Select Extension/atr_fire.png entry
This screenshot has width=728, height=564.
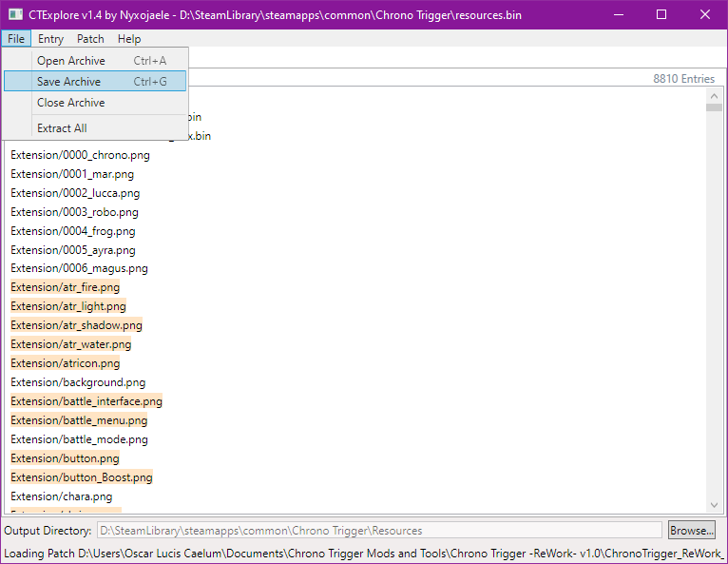(65, 287)
